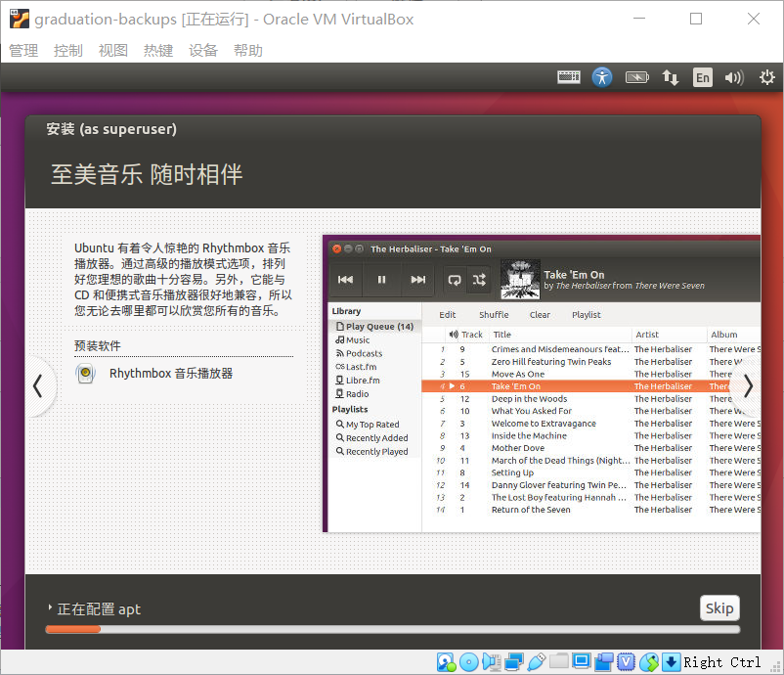
Task: Click the installation progress bar
Action: point(393,629)
